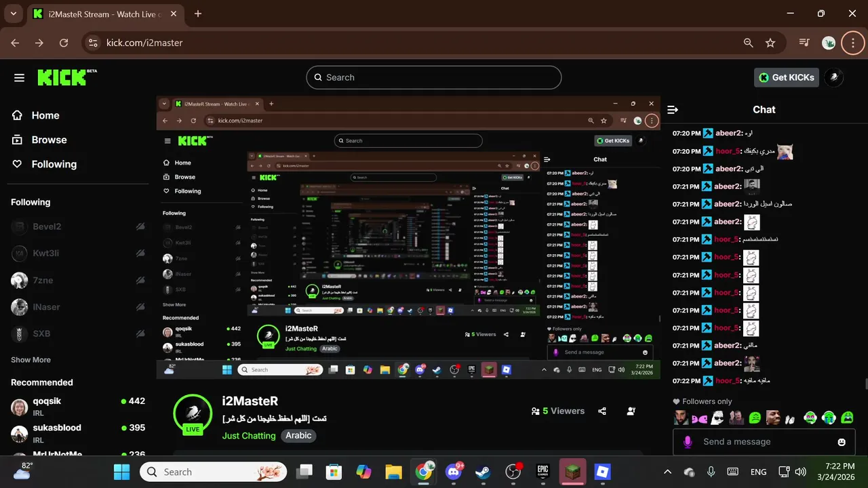Click the stream video player
The width and height of the screenshot is (868, 488).
pyautogui.click(x=408, y=237)
